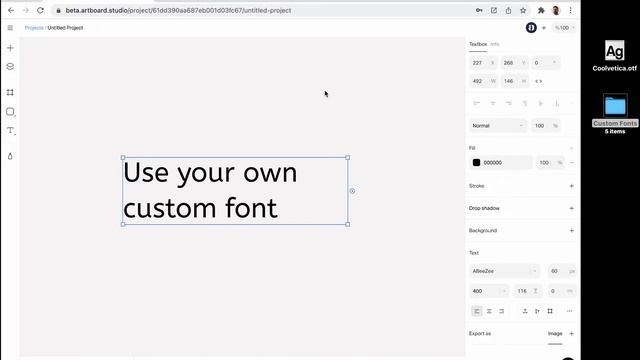The height and width of the screenshot is (360, 640).
Task: Select the artboard frame tool
Action: [10, 92]
